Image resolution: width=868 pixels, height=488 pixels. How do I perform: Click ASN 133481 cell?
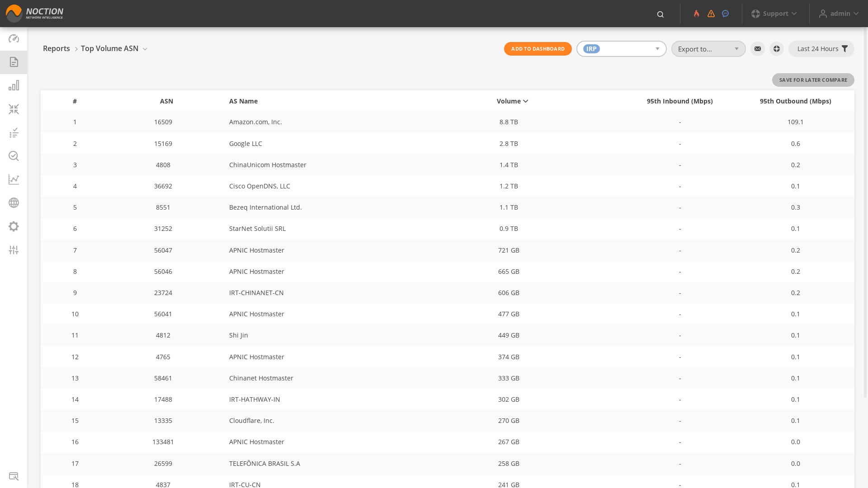tap(163, 442)
